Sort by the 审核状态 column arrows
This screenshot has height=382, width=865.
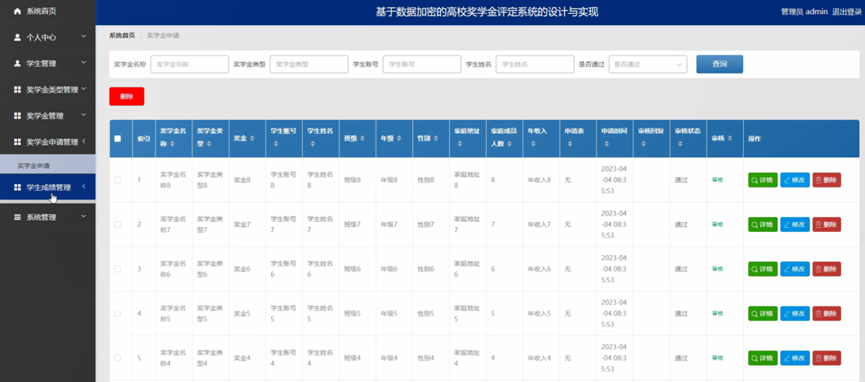pyautogui.click(x=680, y=144)
